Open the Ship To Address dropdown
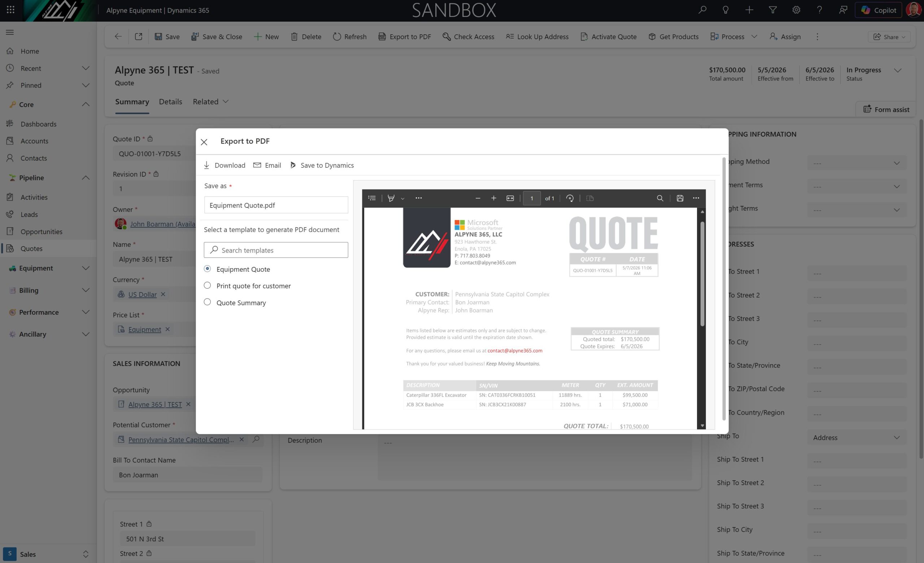 (x=857, y=437)
